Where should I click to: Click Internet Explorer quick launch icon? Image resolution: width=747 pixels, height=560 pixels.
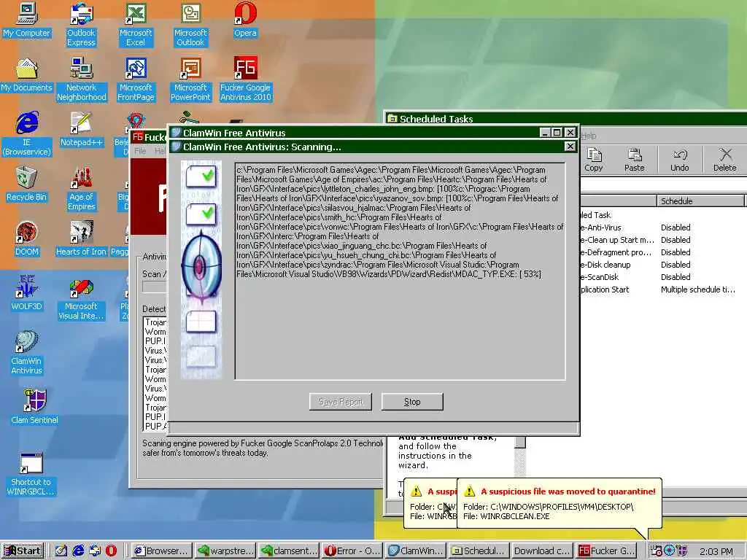click(x=78, y=551)
